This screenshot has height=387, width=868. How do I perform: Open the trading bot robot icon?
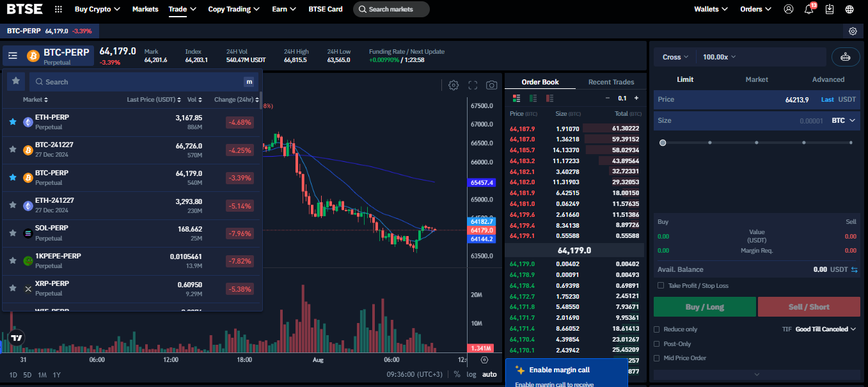pyautogui.click(x=846, y=57)
